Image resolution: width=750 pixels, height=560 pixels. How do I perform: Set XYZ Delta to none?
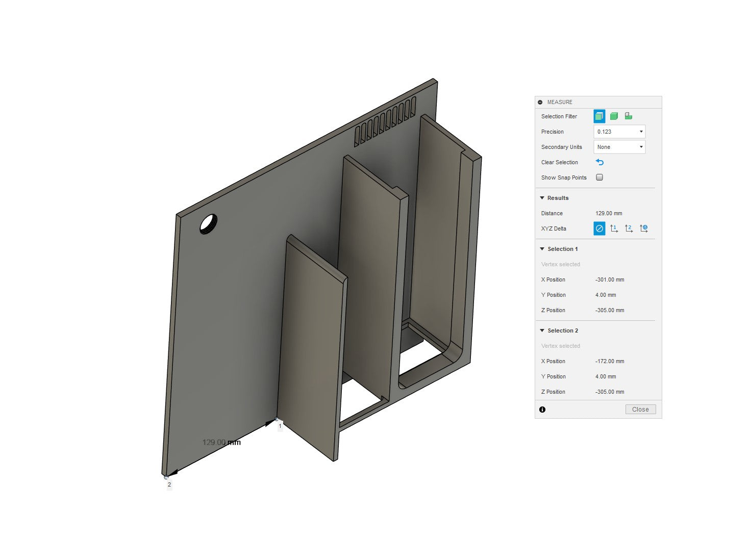point(599,228)
